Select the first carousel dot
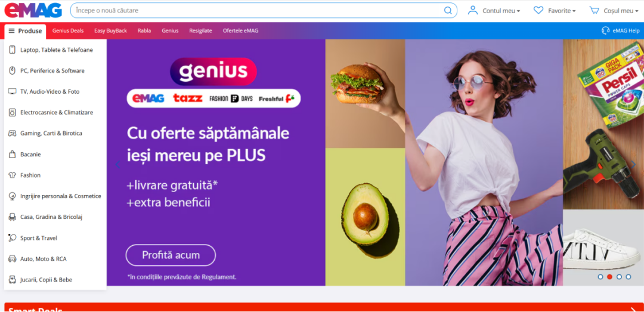The height and width of the screenshot is (312, 644). click(600, 277)
